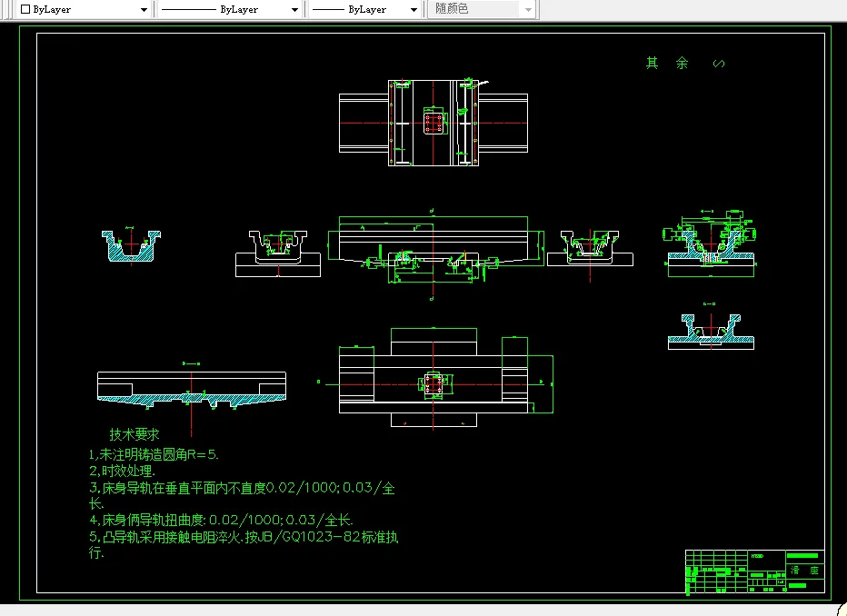This screenshot has width=847, height=616.
Task: Select the 其余 note text
Action: (x=667, y=64)
